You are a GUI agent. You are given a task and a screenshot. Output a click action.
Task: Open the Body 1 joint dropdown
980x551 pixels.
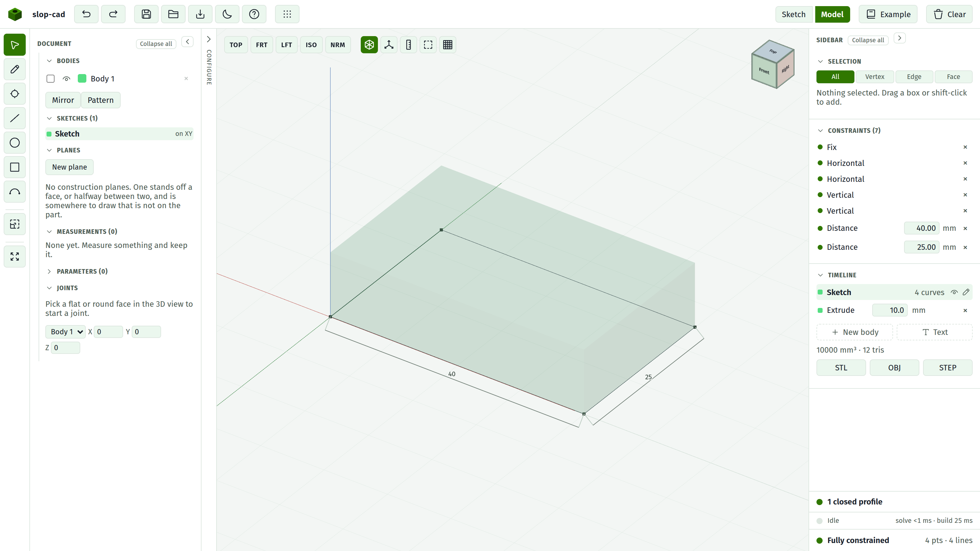[66, 332]
